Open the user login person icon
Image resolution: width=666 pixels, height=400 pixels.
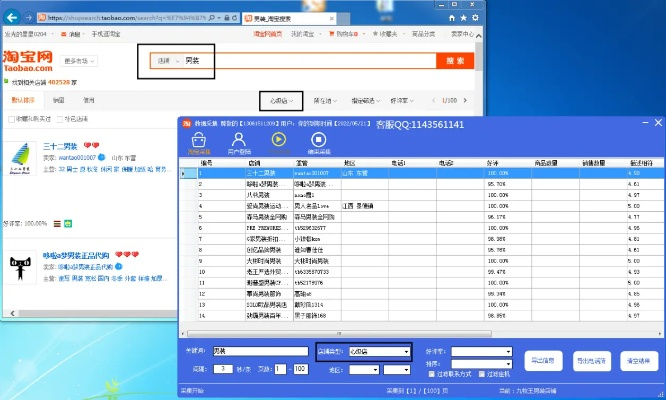pos(237,141)
